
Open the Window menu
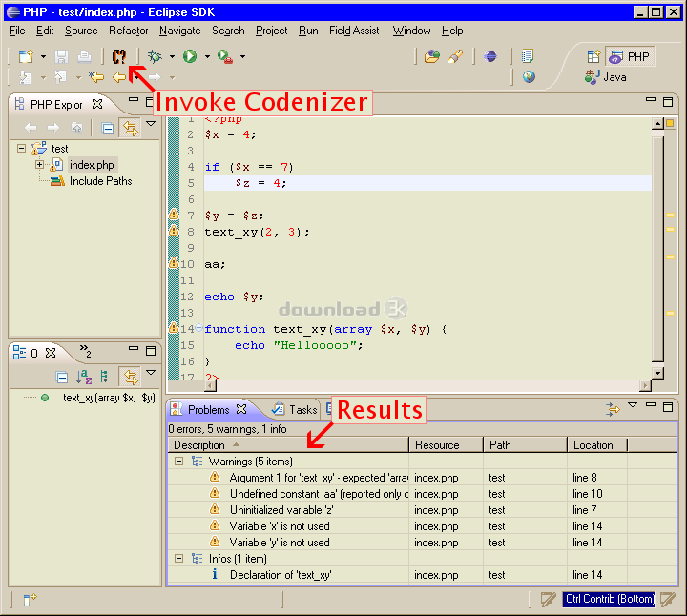[x=411, y=31]
